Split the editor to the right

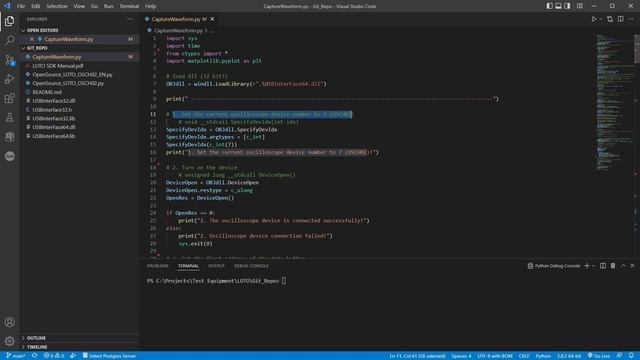pyautogui.click(x=620, y=19)
